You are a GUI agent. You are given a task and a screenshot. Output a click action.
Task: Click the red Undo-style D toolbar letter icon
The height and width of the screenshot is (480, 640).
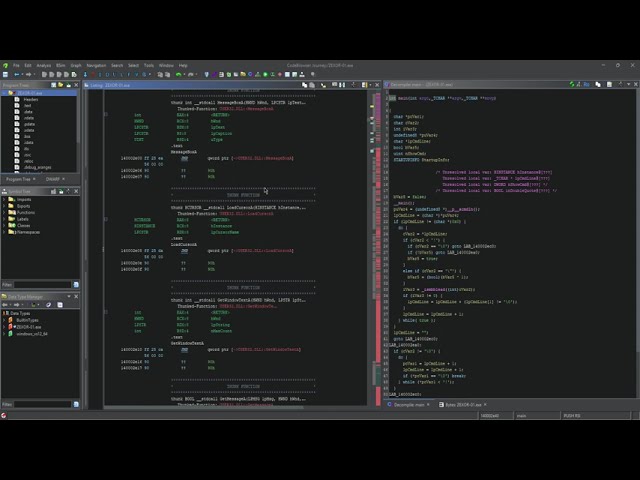point(93,75)
